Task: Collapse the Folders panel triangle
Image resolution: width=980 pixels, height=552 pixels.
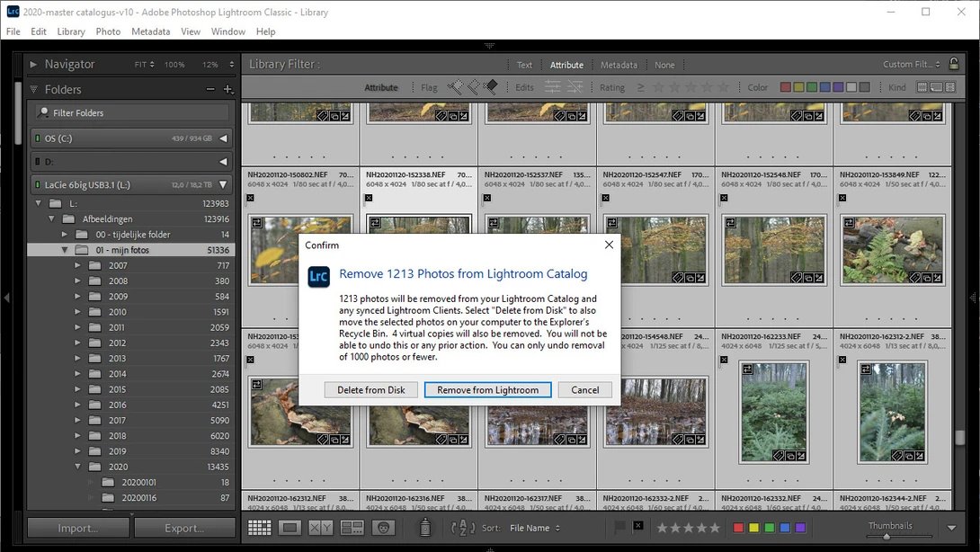Action: pos(34,89)
